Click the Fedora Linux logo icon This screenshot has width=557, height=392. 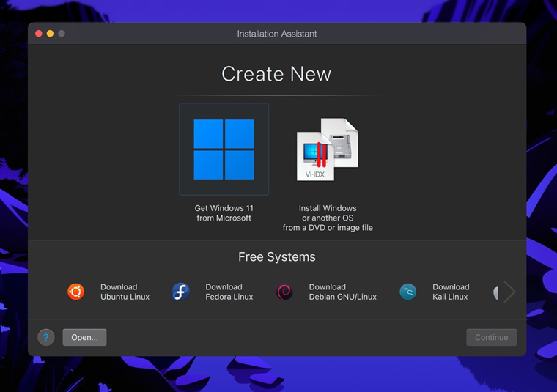click(180, 292)
